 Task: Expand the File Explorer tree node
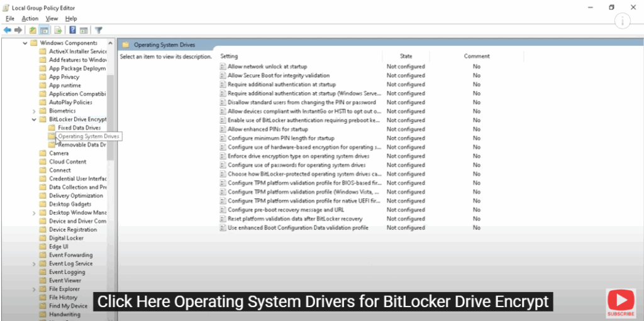click(34, 289)
